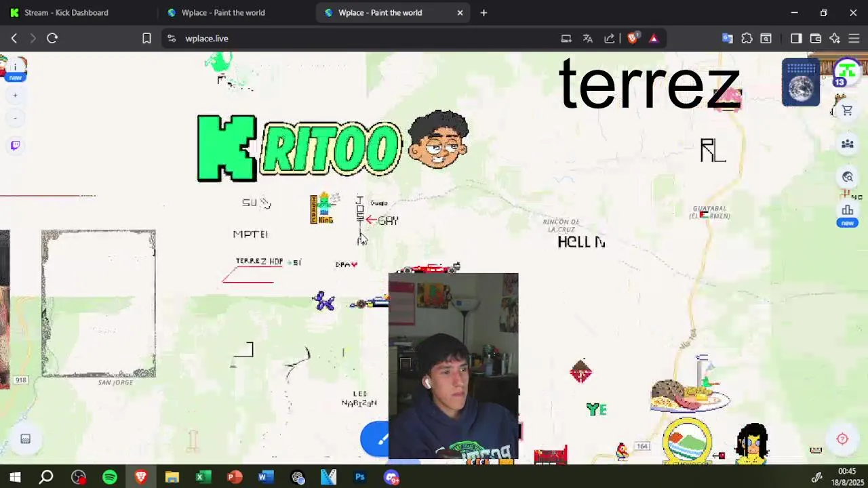Image resolution: width=868 pixels, height=488 pixels.
Task: Toggle the browser sidebar panel
Action: [x=796, y=39]
